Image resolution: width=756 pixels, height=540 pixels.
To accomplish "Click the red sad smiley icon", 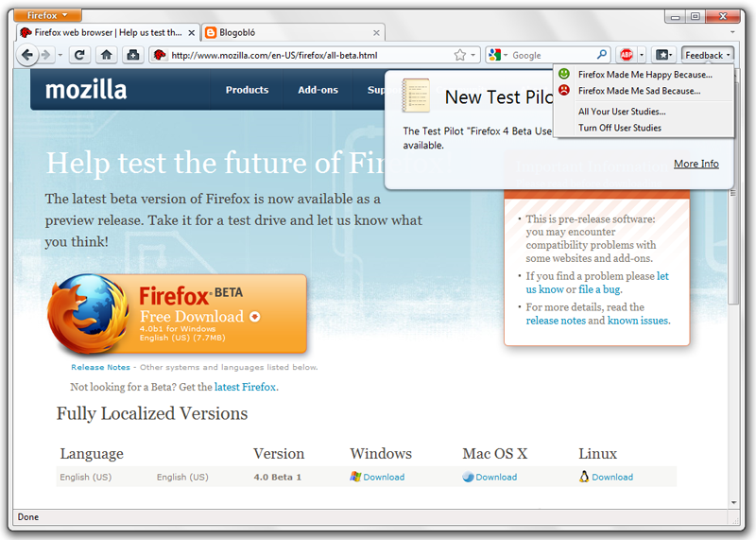I will [x=563, y=90].
